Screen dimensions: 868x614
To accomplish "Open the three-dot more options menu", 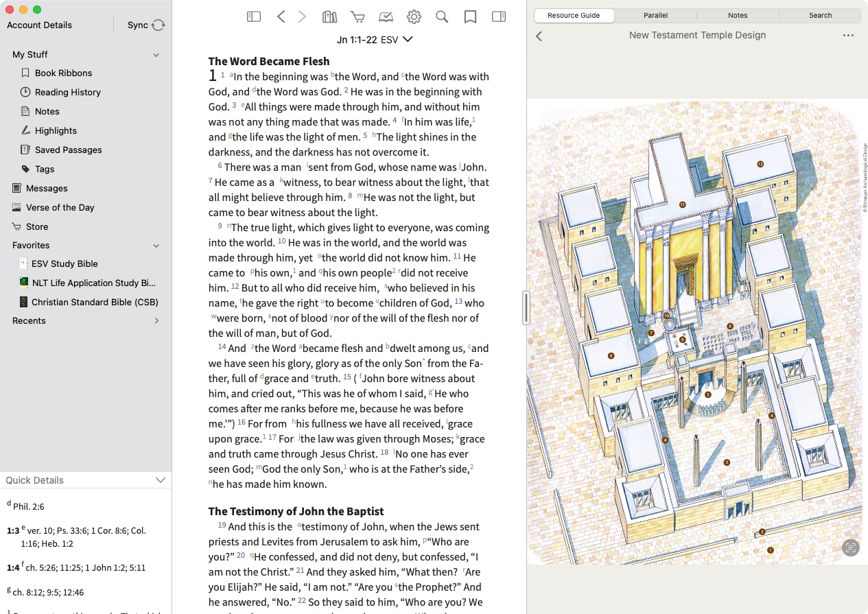I will [848, 36].
